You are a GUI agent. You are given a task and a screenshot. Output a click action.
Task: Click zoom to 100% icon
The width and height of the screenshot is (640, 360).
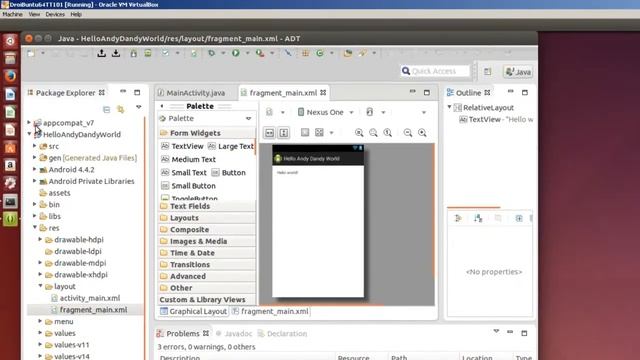coord(387,133)
